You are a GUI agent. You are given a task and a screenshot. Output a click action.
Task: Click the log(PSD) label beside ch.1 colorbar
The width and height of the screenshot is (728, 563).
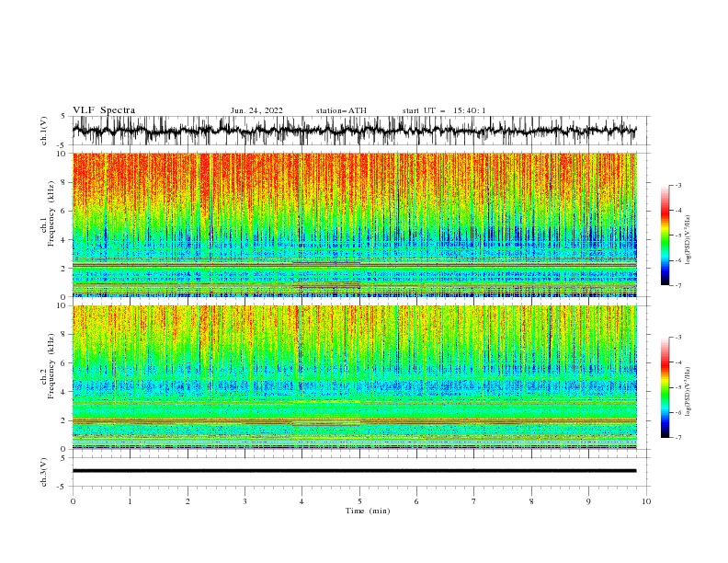pos(688,240)
